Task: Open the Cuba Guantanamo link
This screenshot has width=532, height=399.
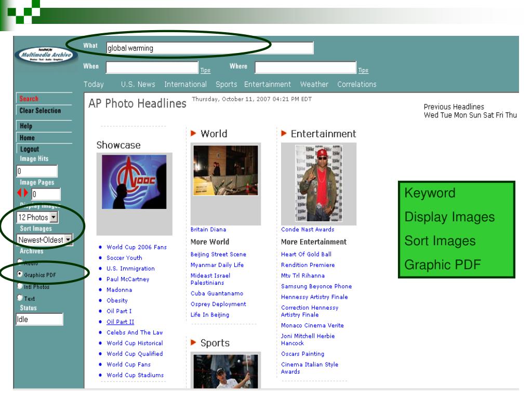Action: pos(217,294)
